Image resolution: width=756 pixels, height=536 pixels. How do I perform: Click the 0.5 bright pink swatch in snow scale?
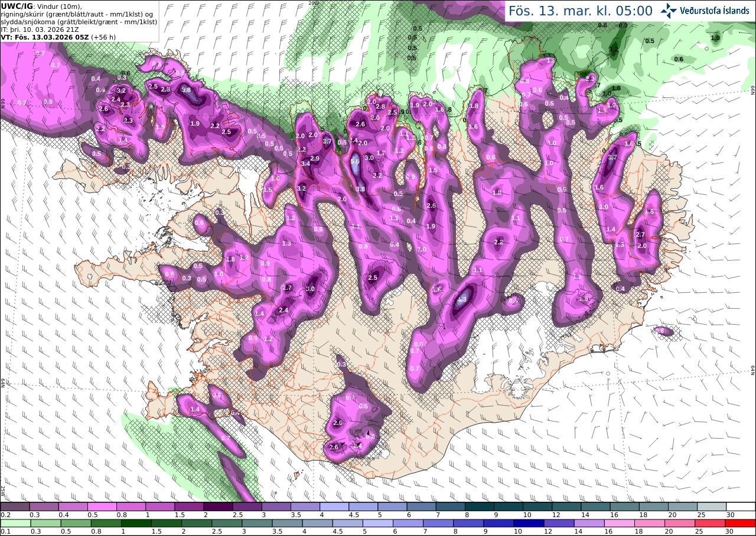point(102,506)
